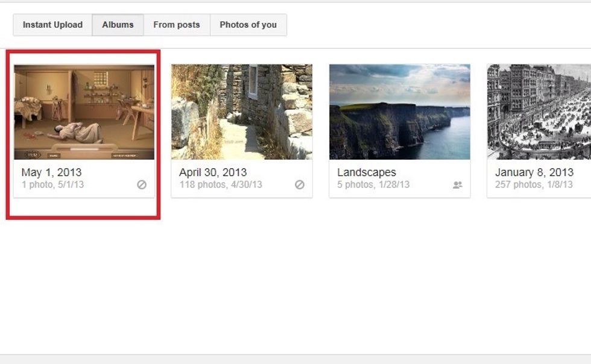Image resolution: width=591 pixels, height=364 pixels.
Task: Click the "January 8, 2013" album title
Action: click(534, 172)
